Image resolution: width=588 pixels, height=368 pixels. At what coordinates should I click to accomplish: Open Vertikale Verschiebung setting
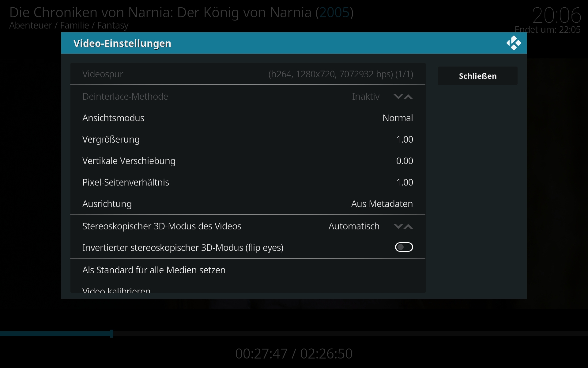click(x=248, y=161)
